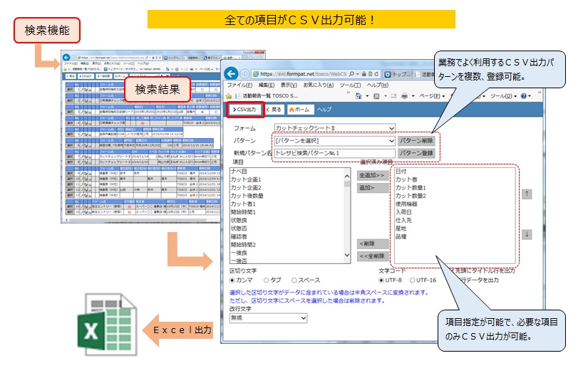Select 入荷日 in selected items list
This screenshot has height=368, width=588.
tap(403, 213)
